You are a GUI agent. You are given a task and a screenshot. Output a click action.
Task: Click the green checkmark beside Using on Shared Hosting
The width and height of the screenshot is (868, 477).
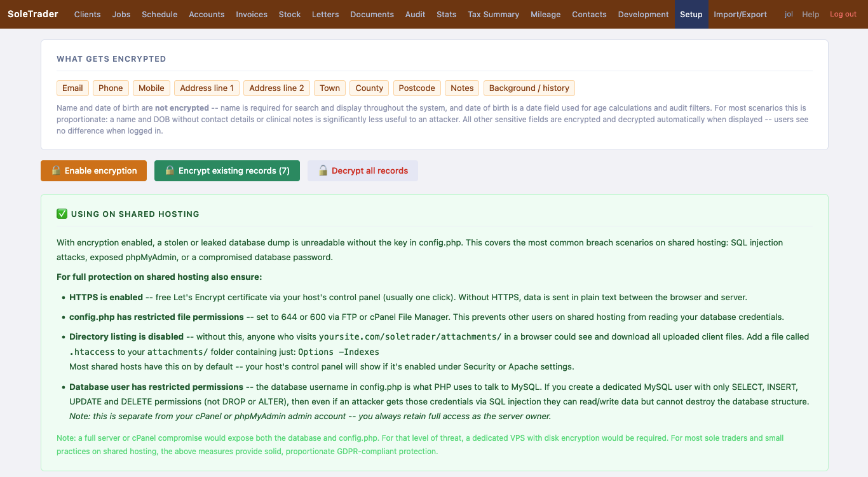click(x=62, y=214)
